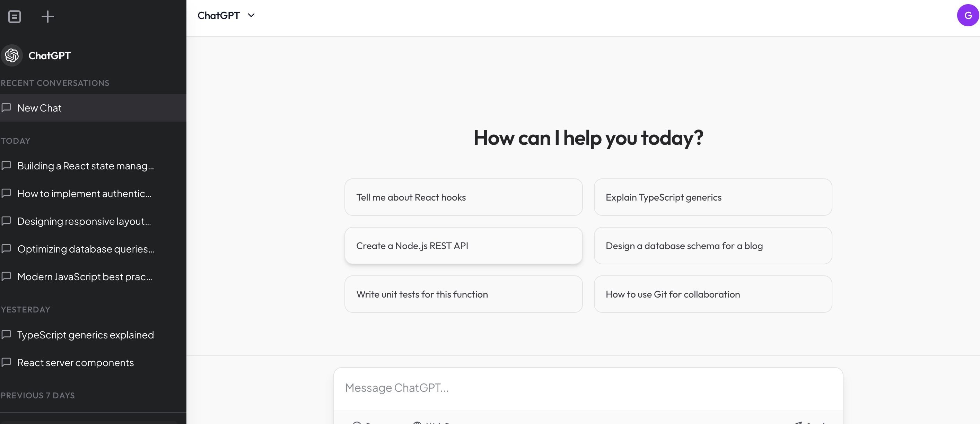Screen dimensions: 980x424
Task: Click the chat bubble icon beside TypeScript generics explained
Action: click(x=7, y=335)
